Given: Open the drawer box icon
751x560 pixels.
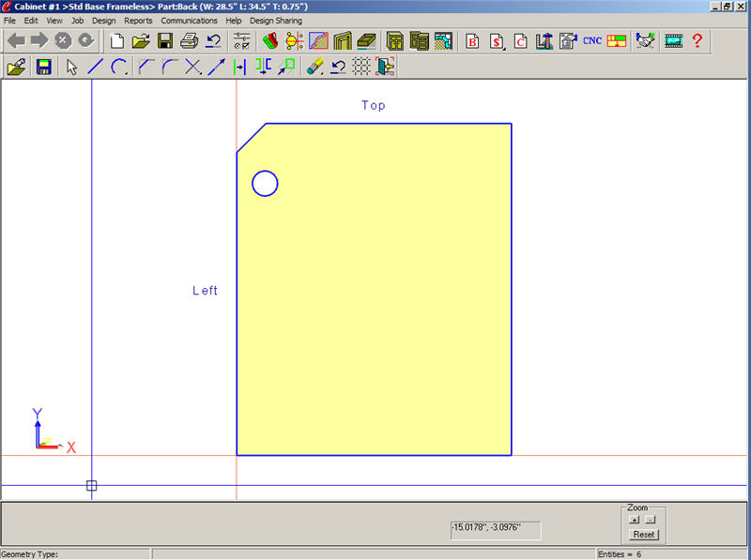Looking at the screenshot, I should (366, 40).
